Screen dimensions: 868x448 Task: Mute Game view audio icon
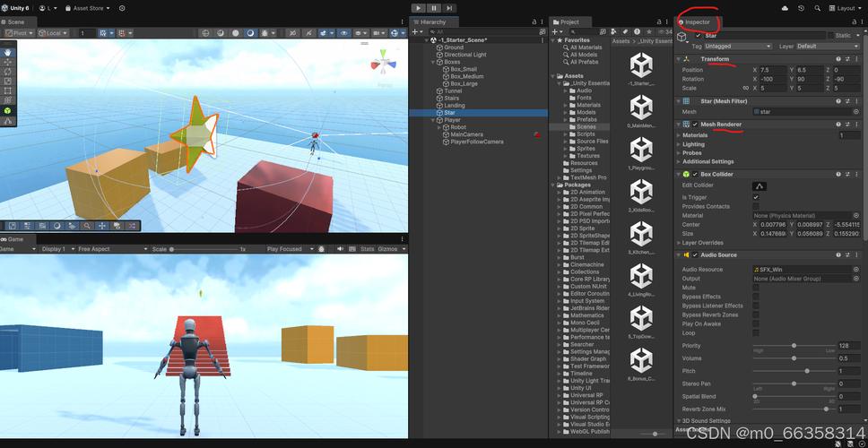click(341, 249)
